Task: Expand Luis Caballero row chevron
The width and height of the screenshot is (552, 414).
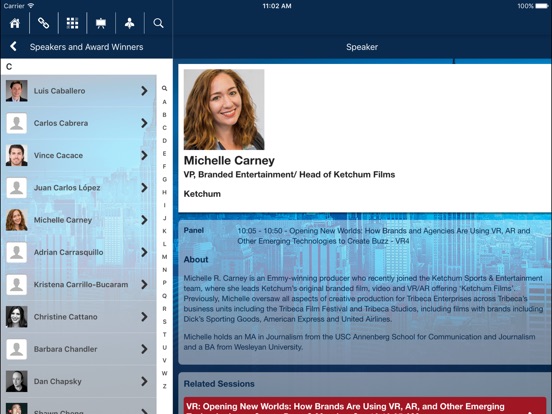Action: [144, 91]
